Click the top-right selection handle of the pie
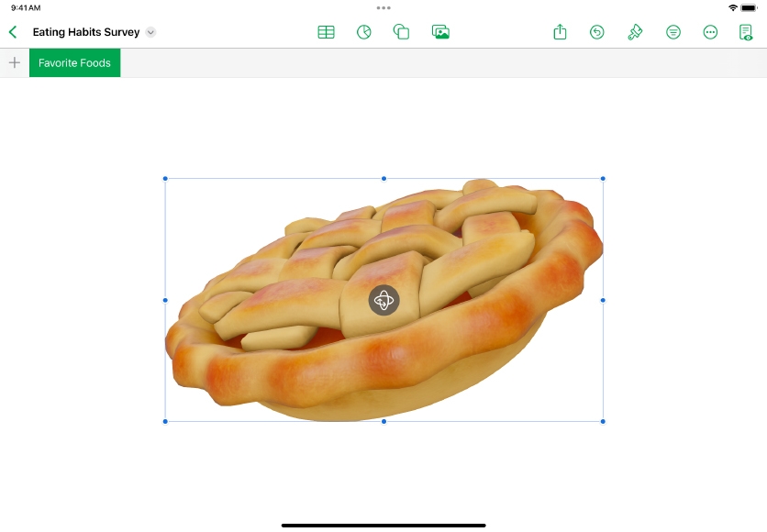767x532 pixels. [x=603, y=179]
